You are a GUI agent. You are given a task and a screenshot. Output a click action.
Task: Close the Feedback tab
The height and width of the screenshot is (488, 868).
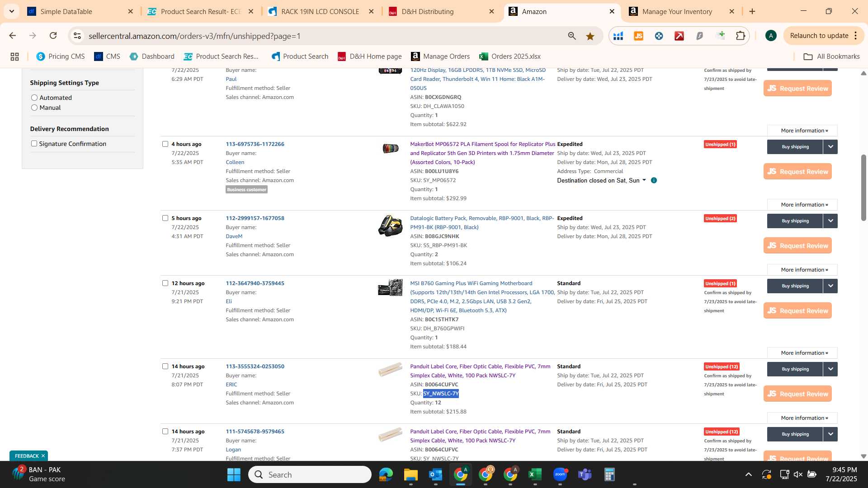click(x=43, y=456)
